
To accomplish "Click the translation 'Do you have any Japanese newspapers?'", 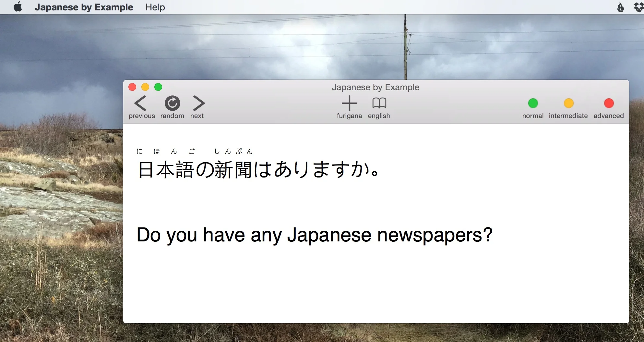I will (315, 235).
